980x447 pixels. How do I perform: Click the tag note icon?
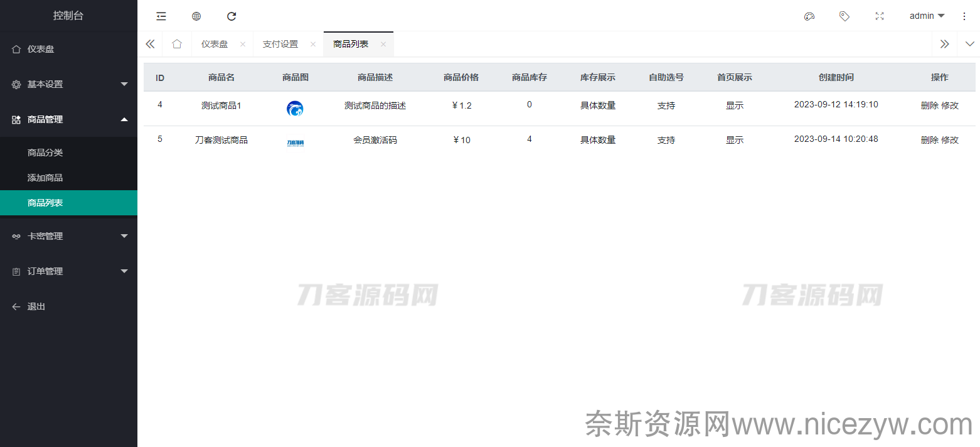tap(844, 16)
